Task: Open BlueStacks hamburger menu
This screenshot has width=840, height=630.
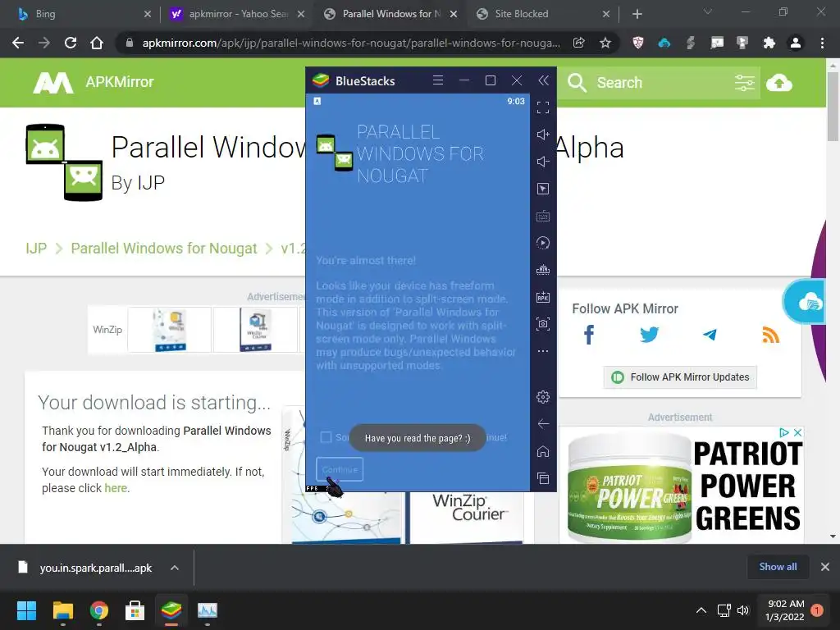Action: (438, 80)
